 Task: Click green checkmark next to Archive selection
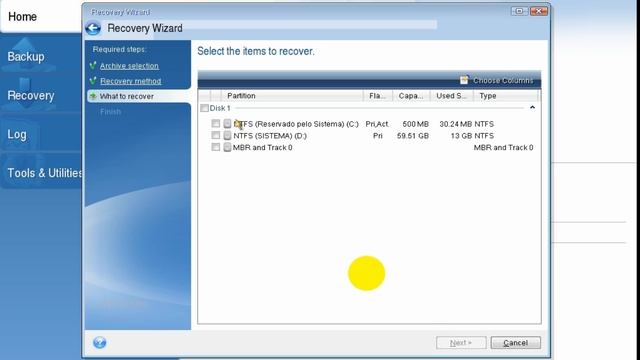(x=93, y=65)
